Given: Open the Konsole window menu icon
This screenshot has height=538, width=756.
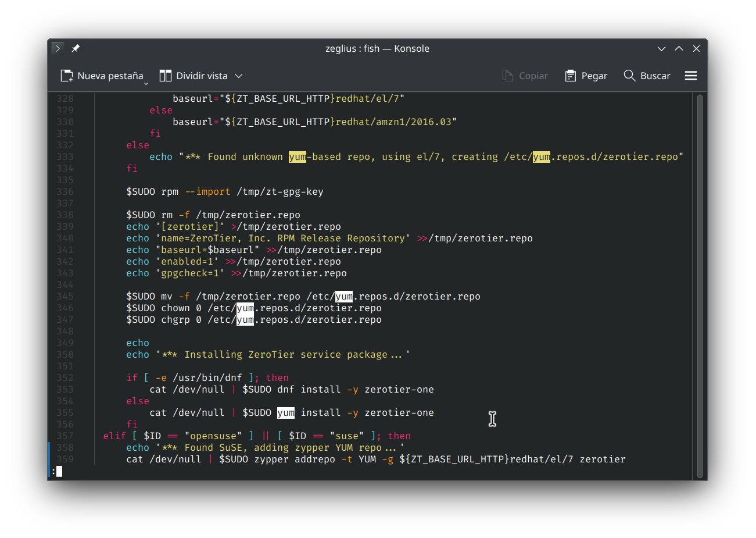Looking at the screenshot, I should [x=58, y=48].
